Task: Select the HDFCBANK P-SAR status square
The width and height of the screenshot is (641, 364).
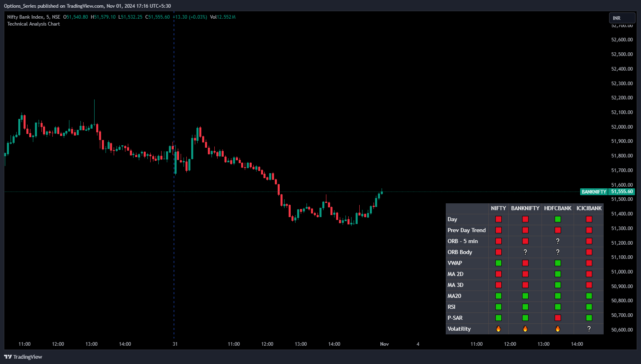Action: [x=558, y=318]
